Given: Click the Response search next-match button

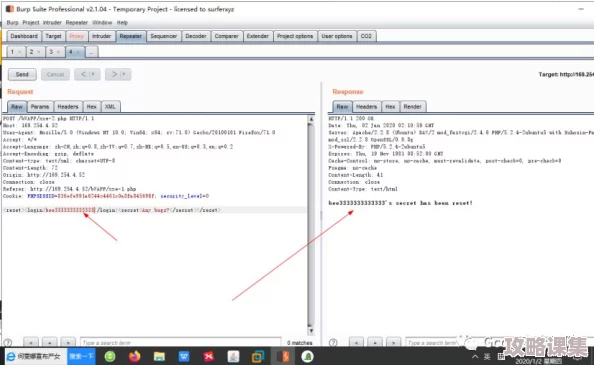Looking at the screenshot, I should click(394, 342).
